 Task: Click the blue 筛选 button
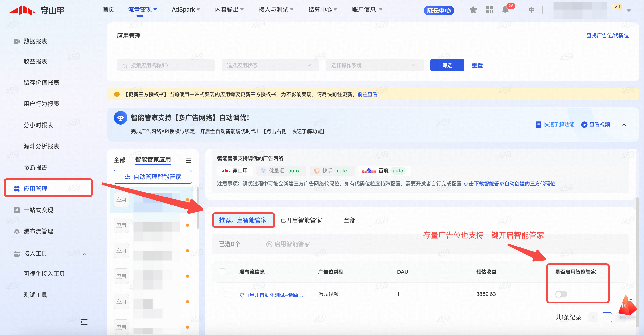pyautogui.click(x=447, y=65)
